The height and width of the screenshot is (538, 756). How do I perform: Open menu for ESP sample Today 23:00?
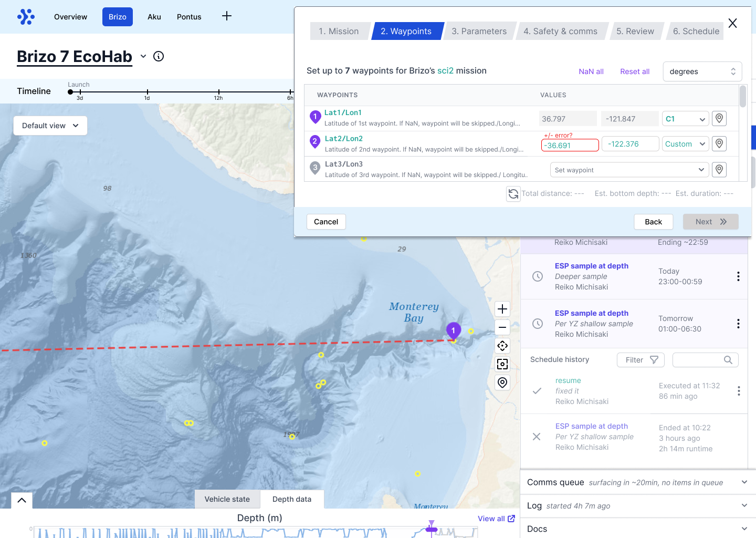pos(738,276)
